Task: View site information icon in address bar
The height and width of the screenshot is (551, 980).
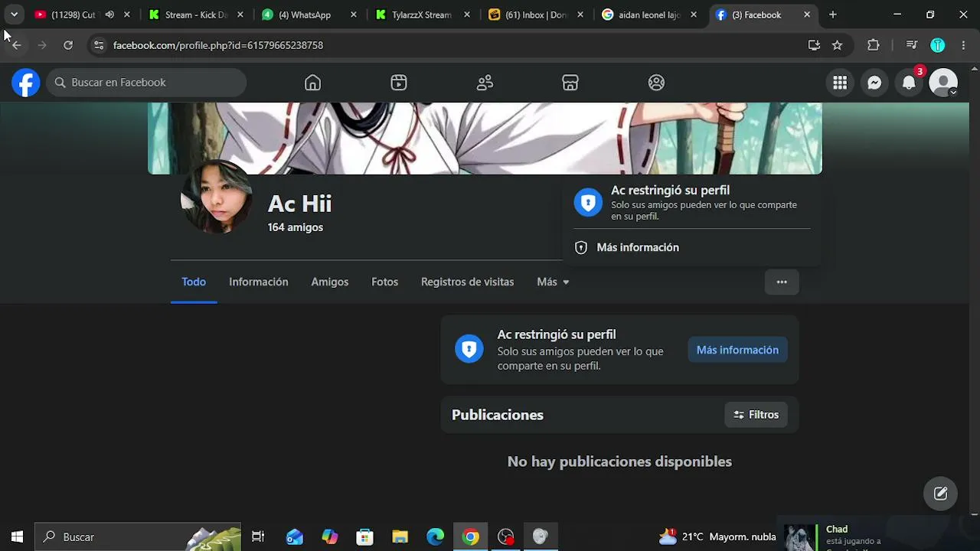Action: tap(98, 45)
